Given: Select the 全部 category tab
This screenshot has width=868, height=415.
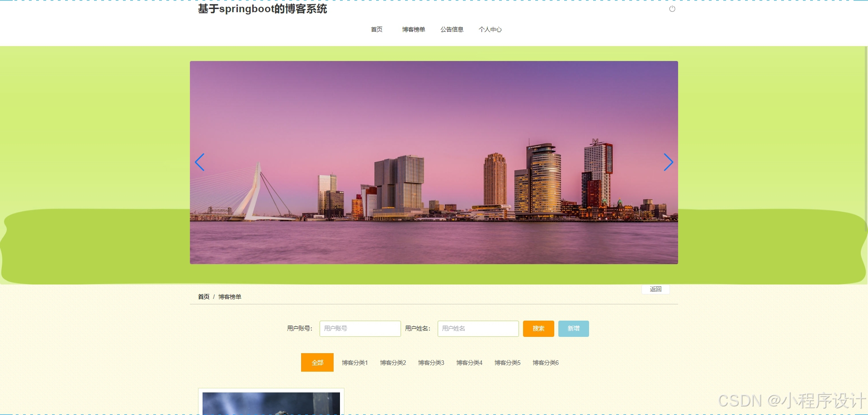Looking at the screenshot, I should click(x=317, y=363).
